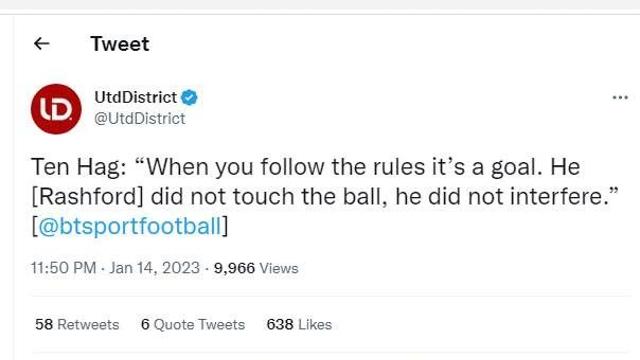Click the Tweet header title
The height and width of the screenshot is (360, 640).
(120, 44)
